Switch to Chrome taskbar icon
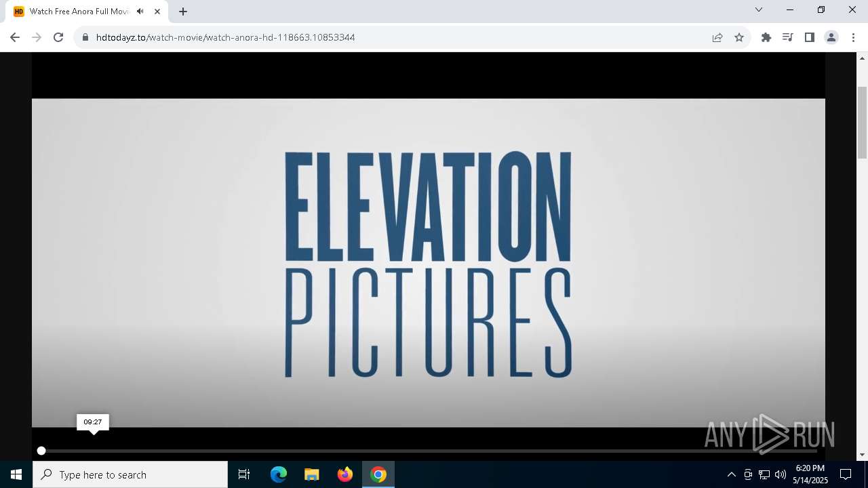The height and width of the screenshot is (488, 868). click(378, 474)
